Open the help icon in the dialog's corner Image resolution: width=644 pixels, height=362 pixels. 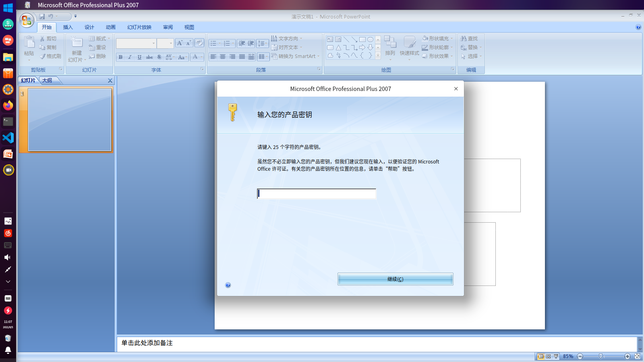[x=228, y=285]
